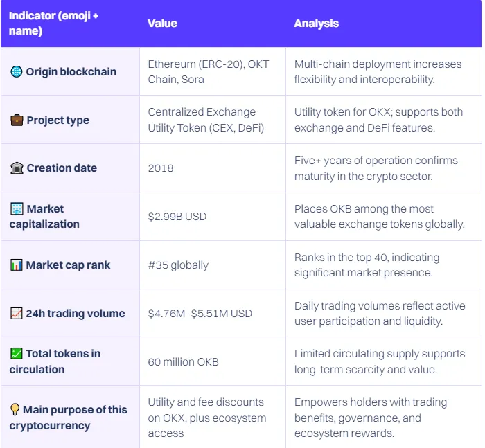
Task: Click the Multi-chain deployment analysis text
Action: click(x=378, y=72)
